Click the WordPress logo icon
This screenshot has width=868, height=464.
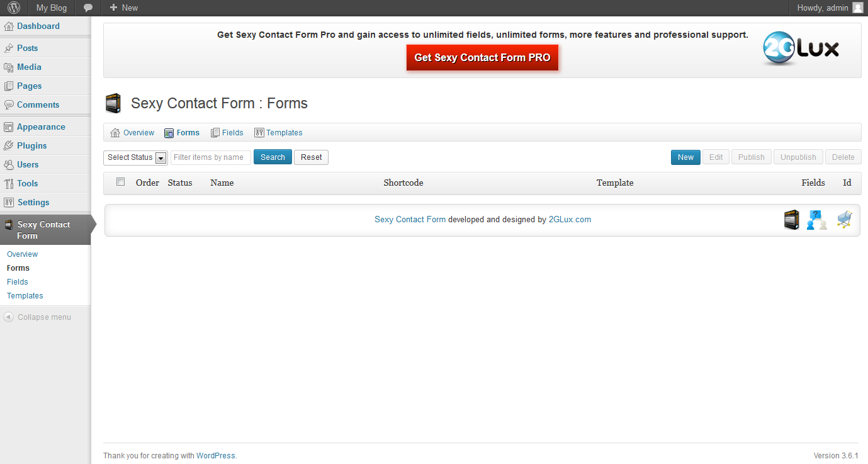[14, 8]
